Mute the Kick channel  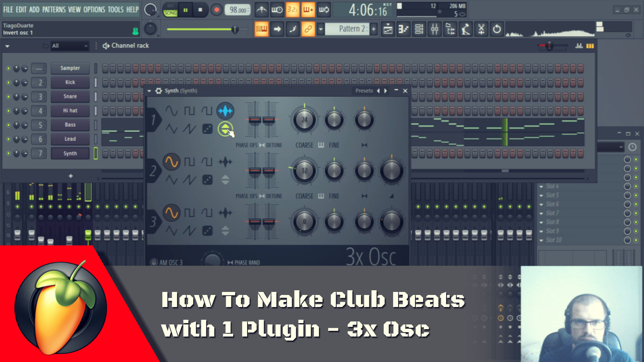coord(8,82)
